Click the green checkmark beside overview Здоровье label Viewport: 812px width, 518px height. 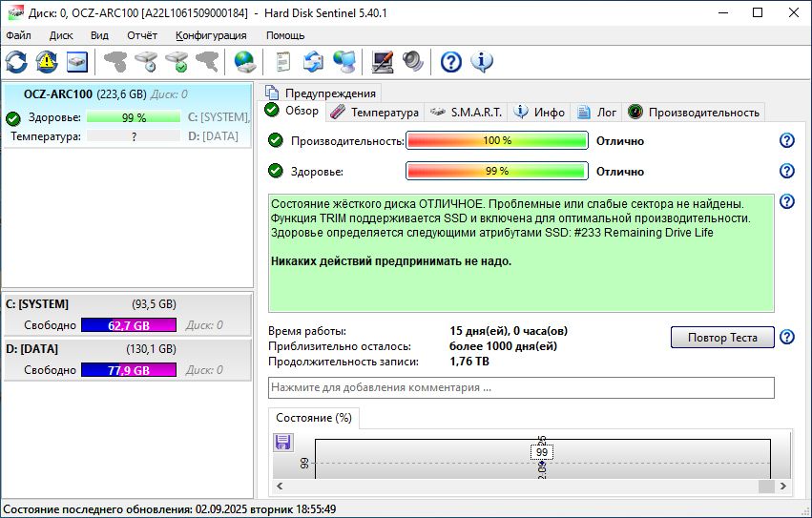276,171
